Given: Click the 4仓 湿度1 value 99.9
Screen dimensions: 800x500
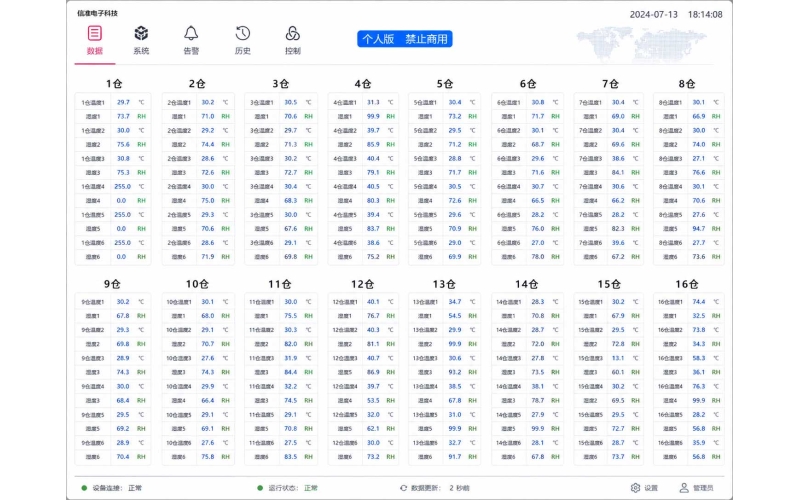Looking at the screenshot, I should pos(373,116).
